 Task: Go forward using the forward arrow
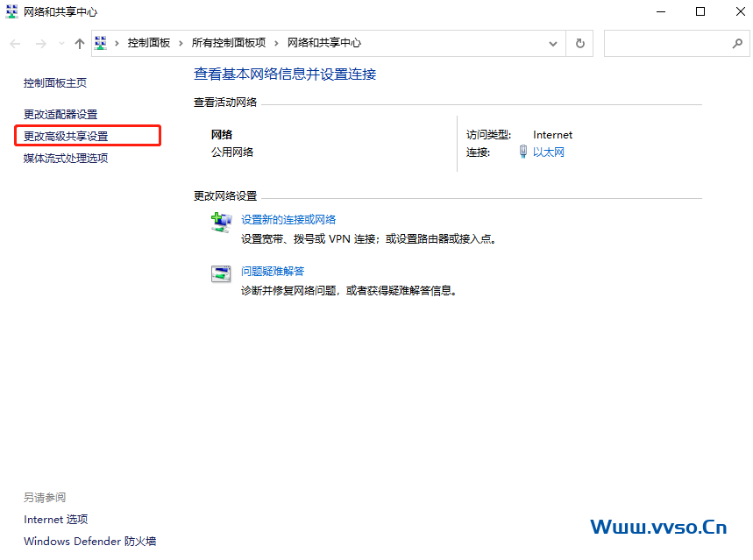[x=41, y=44]
